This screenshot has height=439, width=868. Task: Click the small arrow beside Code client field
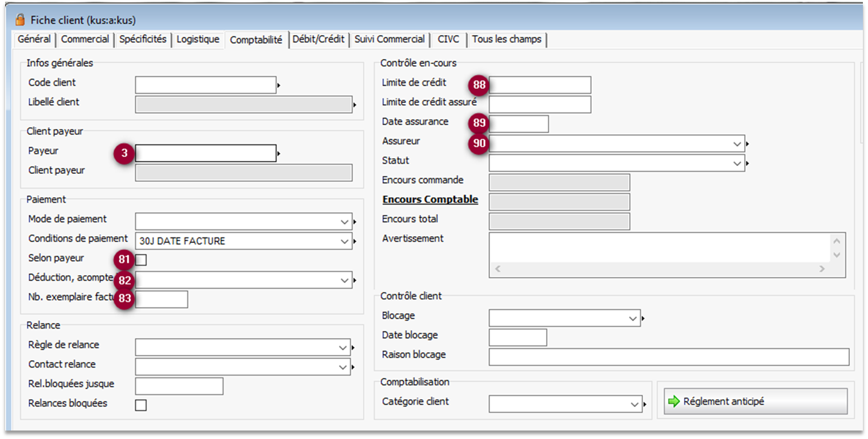(279, 86)
